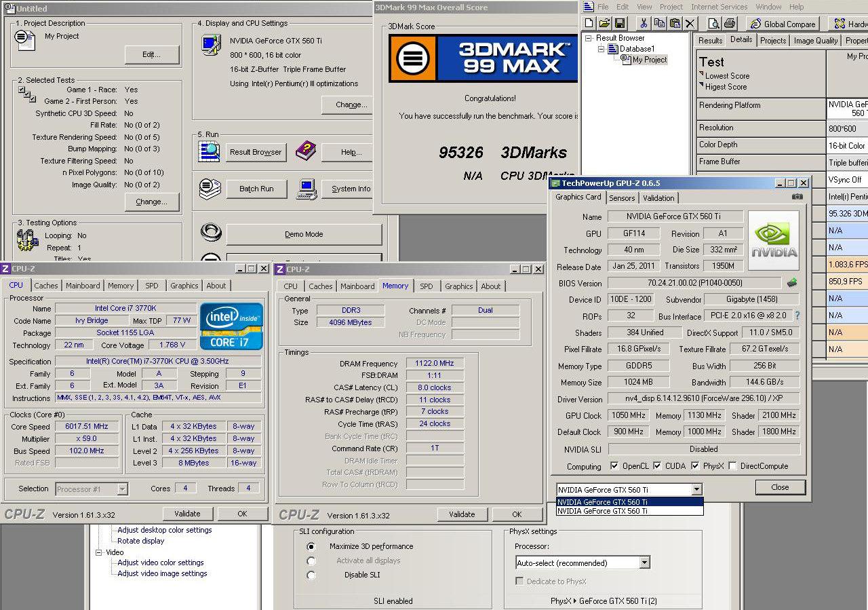This screenshot has width=868, height=610.
Task: Toggle CUDA checkbox in GPU-Z
Action: 658,466
